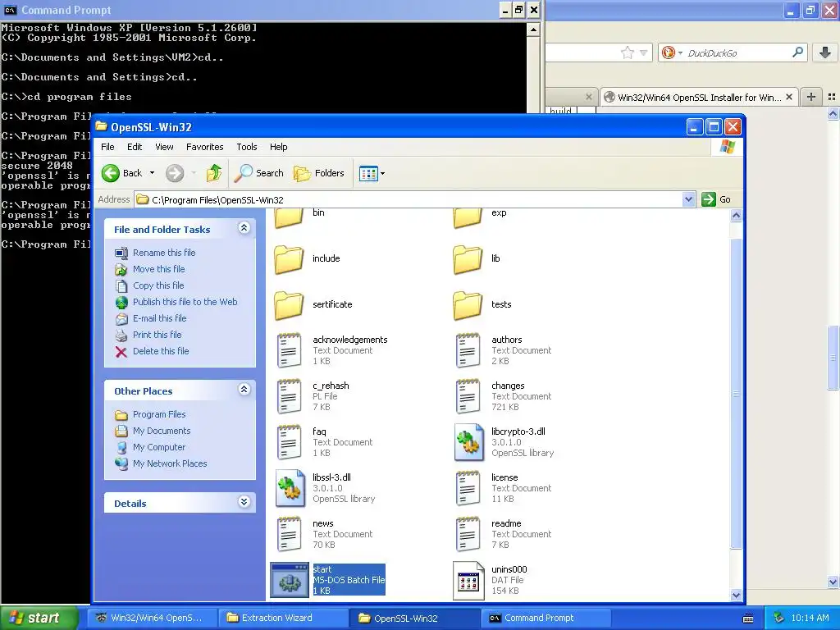Image resolution: width=840 pixels, height=630 pixels.
Task: Click Move this file
Action: [158, 269]
